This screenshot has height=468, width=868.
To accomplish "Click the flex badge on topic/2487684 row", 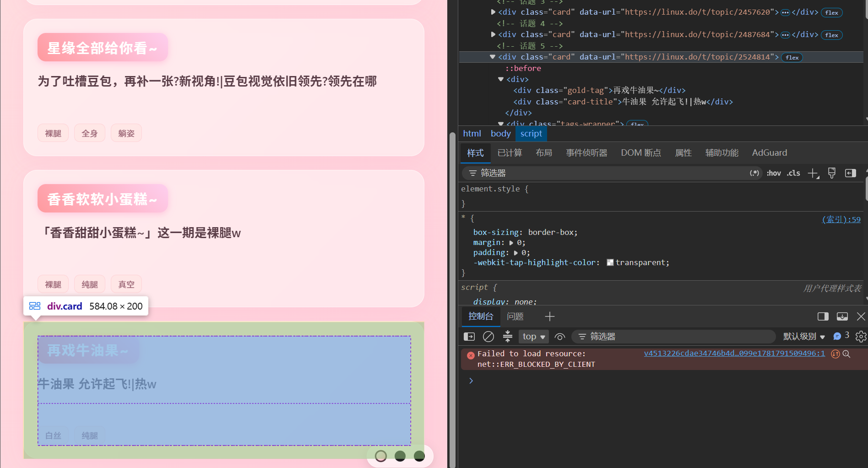I will click(831, 35).
